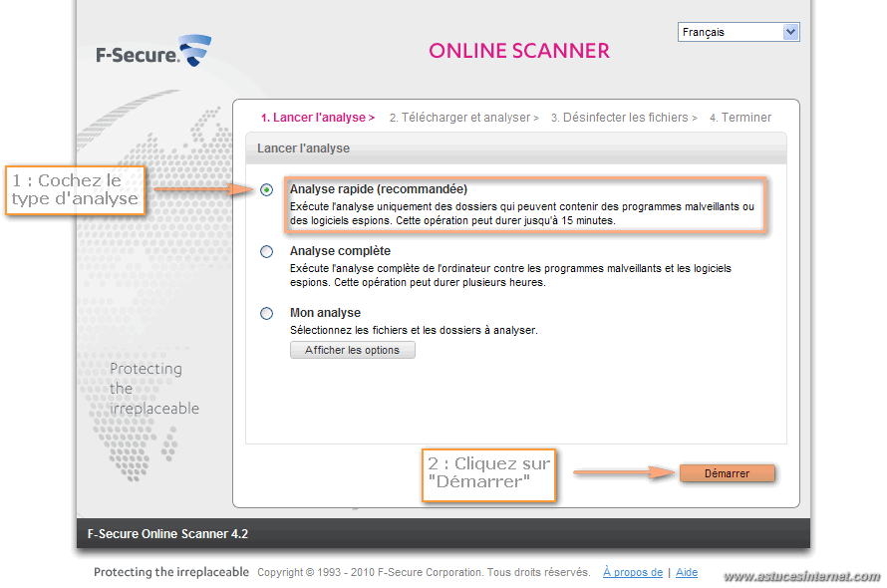The width and height of the screenshot is (887, 588).
Task: Click the description mentioning plusieurs heures
Action: click(510, 275)
